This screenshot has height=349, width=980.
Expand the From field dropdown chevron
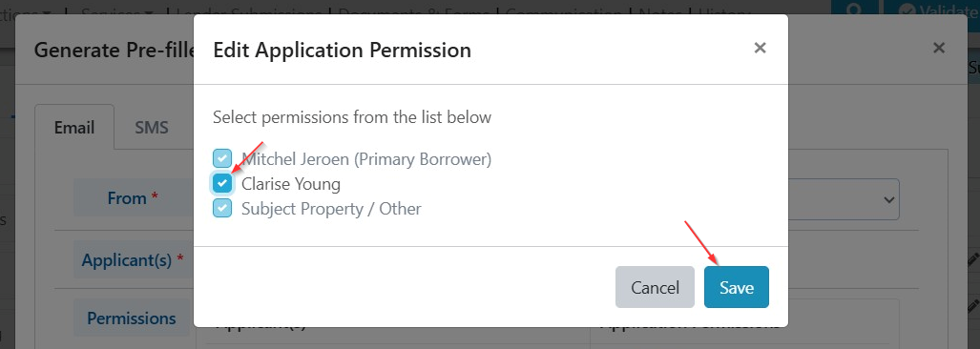click(x=888, y=200)
